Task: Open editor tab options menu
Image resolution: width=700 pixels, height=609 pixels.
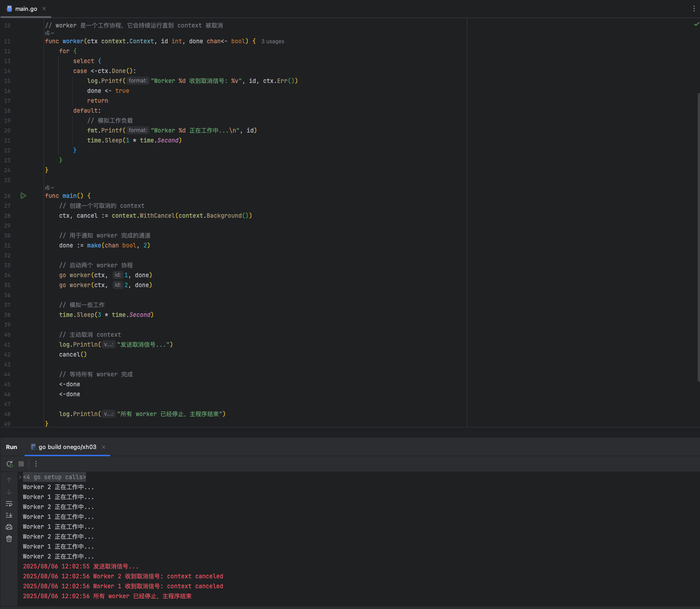Action: (x=694, y=9)
